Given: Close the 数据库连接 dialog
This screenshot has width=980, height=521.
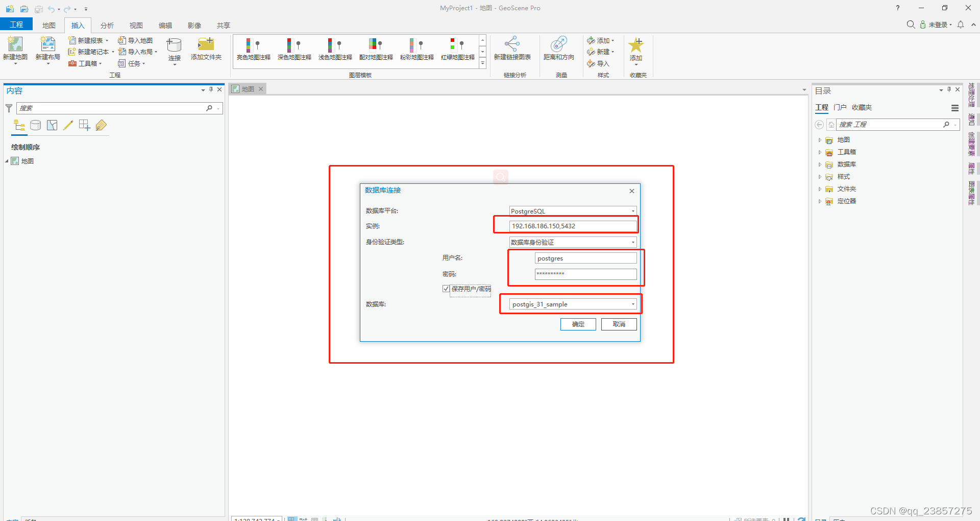Looking at the screenshot, I should pyautogui.click(x=632, y=191).
